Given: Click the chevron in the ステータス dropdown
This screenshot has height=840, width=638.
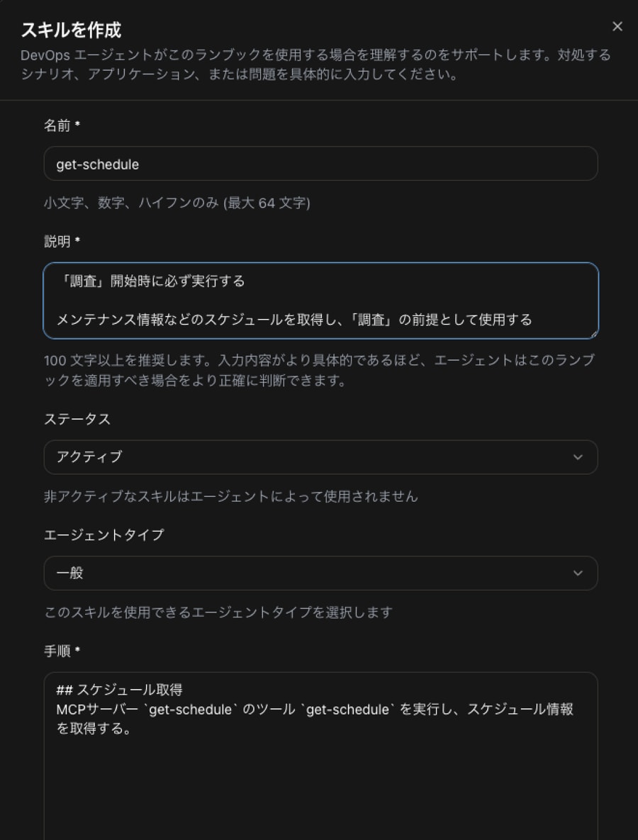Looking at the screenshot, I should 578,457.
